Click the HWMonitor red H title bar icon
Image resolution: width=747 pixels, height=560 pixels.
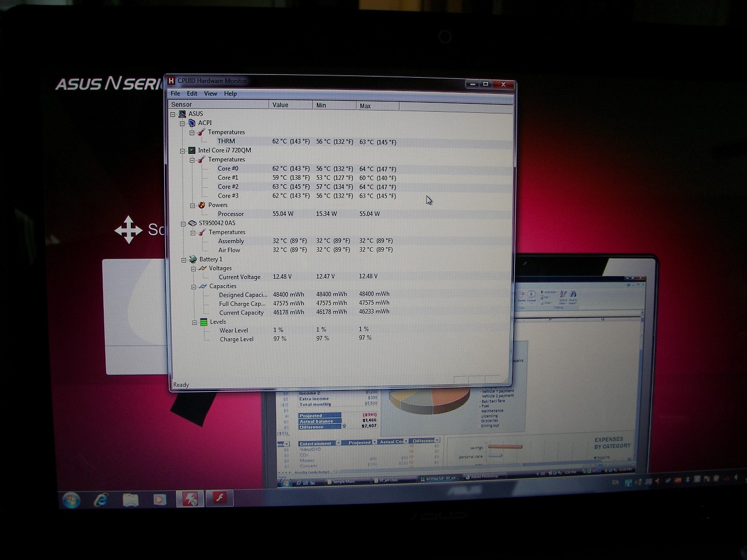(x=171, y=81)
